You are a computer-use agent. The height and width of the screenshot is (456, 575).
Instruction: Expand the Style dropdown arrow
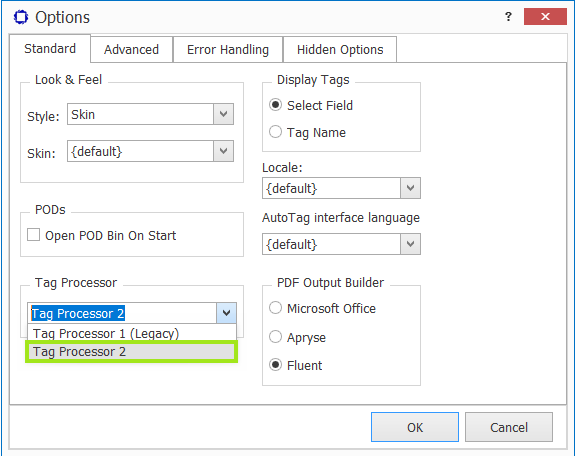point(223,114)
